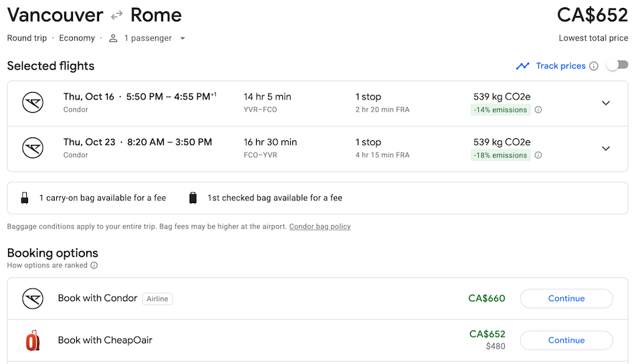642x364 pixels.
Task: Click the Condor logo on Oct 23 flight
Action: (x=33, y=148)
